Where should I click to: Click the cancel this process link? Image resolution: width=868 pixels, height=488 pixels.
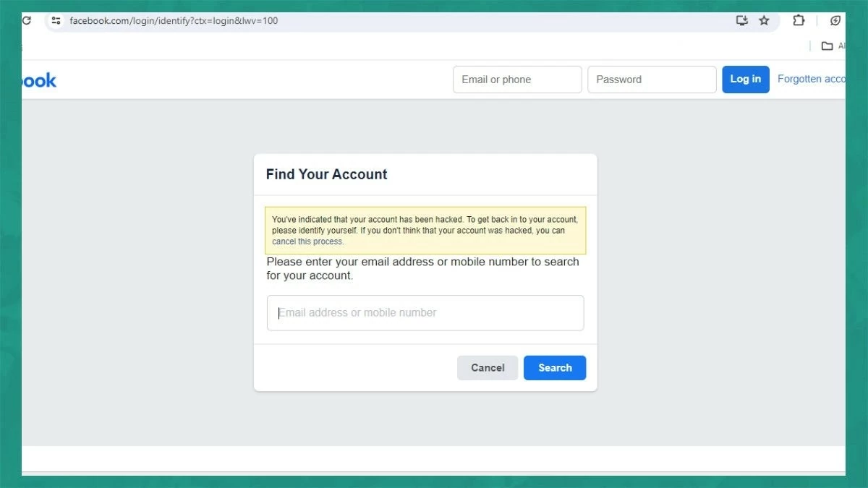[307, 241]
